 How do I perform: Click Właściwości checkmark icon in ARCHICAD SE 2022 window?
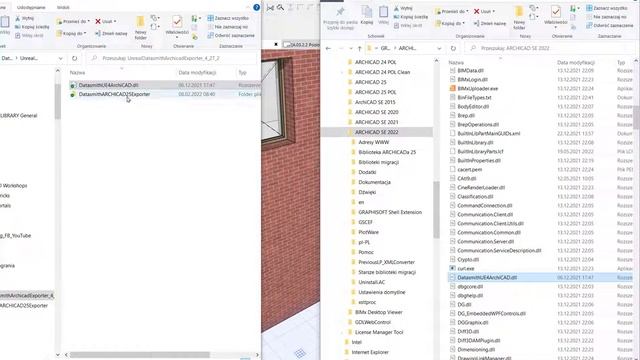point(556,11)
